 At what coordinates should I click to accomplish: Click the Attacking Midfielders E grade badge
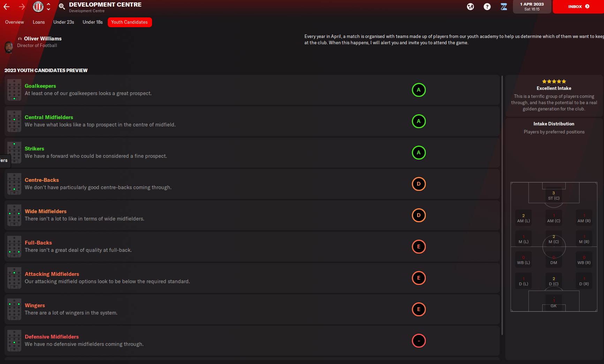pyautogui.click(x=419, y=278)
